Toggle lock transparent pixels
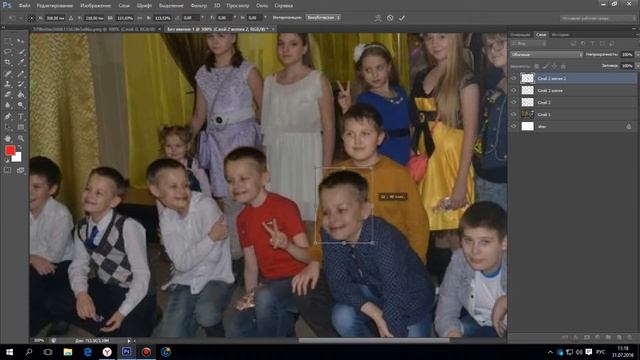 pos(537,66)
